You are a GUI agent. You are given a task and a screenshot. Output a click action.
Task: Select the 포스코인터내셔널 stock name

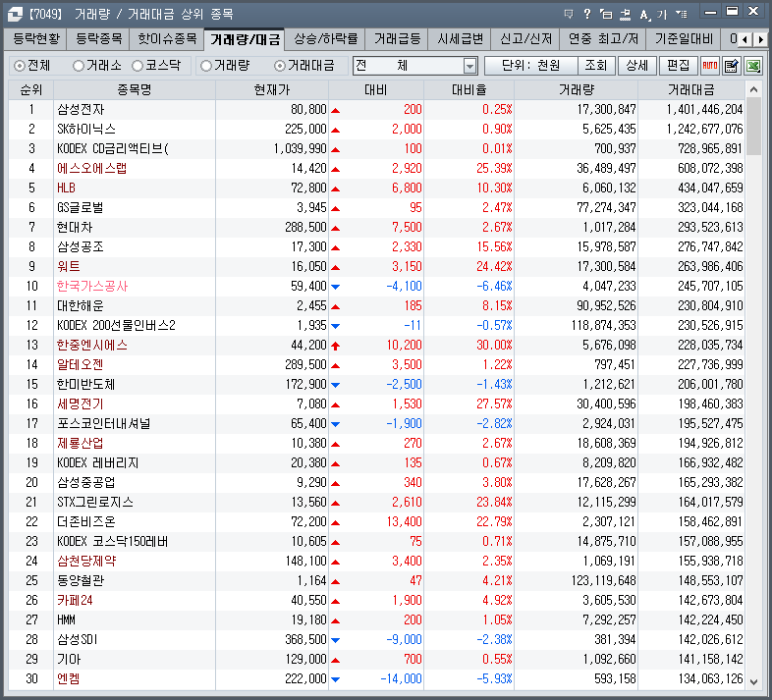point(103,424)
